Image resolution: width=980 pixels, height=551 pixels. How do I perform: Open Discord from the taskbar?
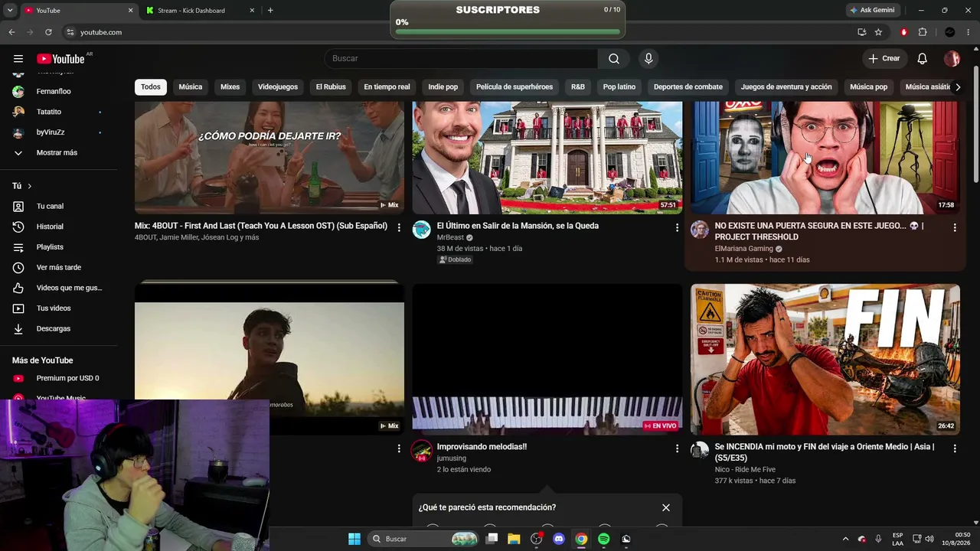(x=559, y=539)
